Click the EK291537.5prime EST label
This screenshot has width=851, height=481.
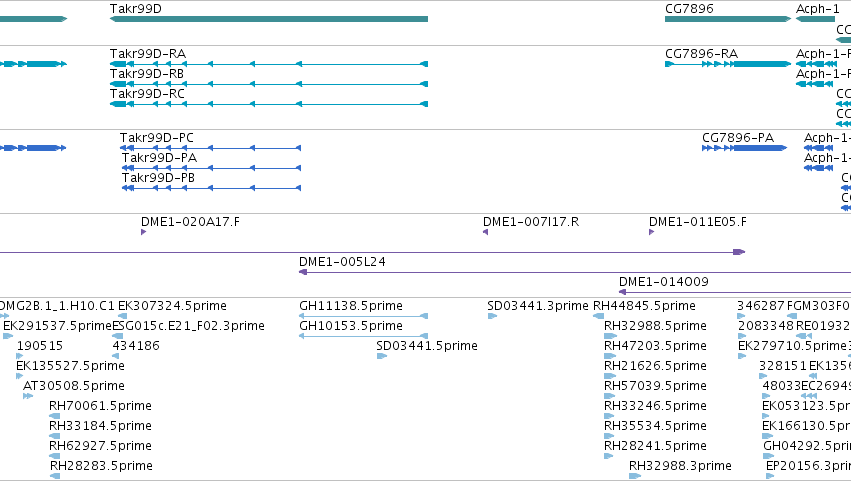click(x=57, y=326)
